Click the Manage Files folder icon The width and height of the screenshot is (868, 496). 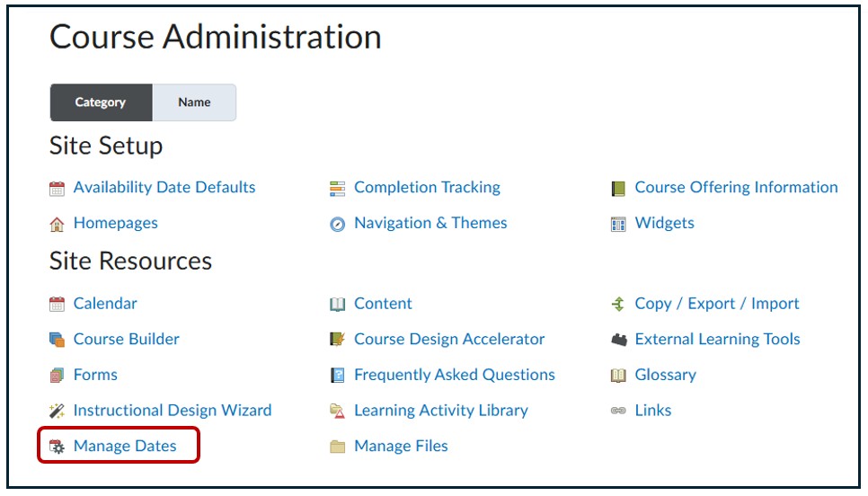338,447
